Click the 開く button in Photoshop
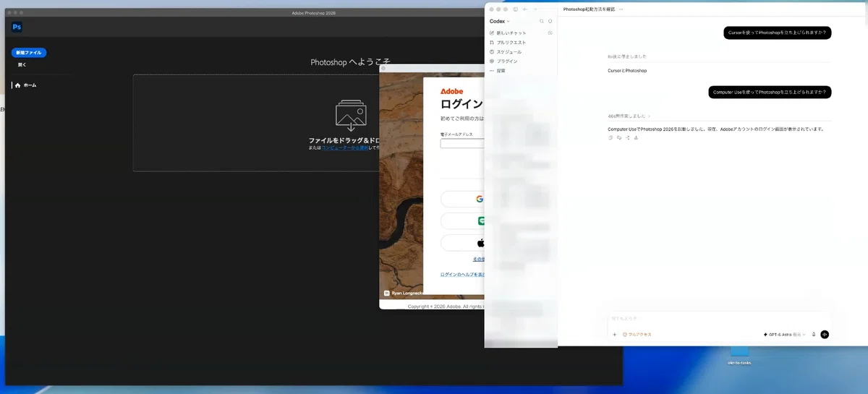Image resolution: width=868 pixels, height=394 pixels. point(22,65)
